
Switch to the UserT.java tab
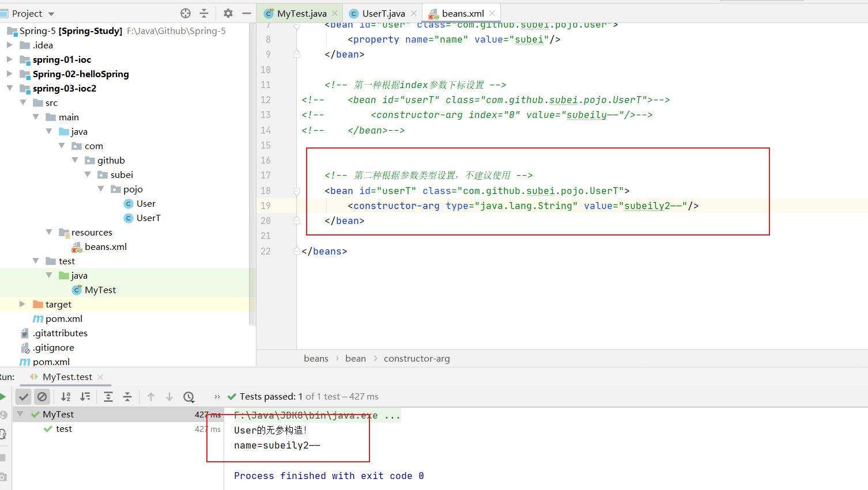point(383,13)
